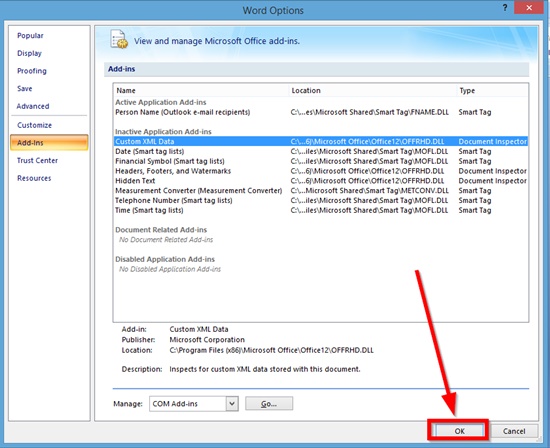The image size is (550, 448).
Task: Open the help question mark icon
Action: coord(504,8)
